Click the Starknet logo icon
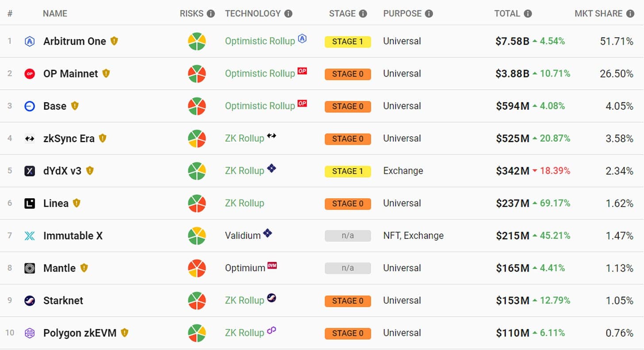This screenshot has height=350, width=644. [x=30, y=300]
